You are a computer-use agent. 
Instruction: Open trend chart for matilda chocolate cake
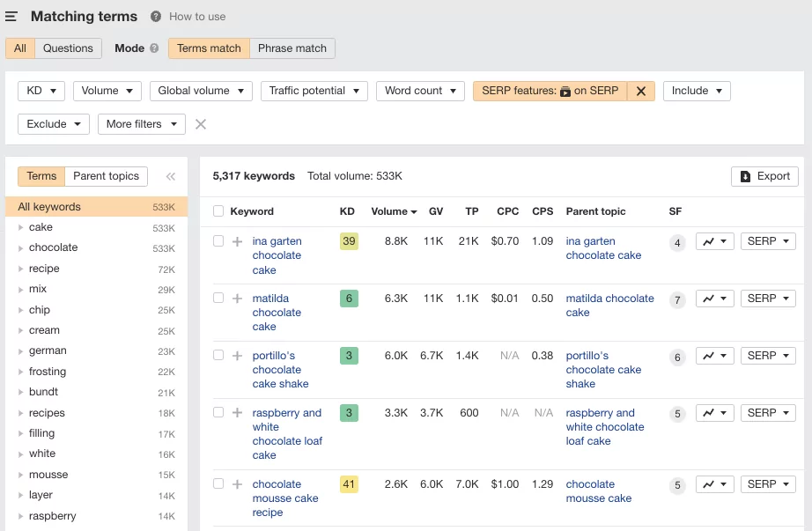tap(714, 299)
